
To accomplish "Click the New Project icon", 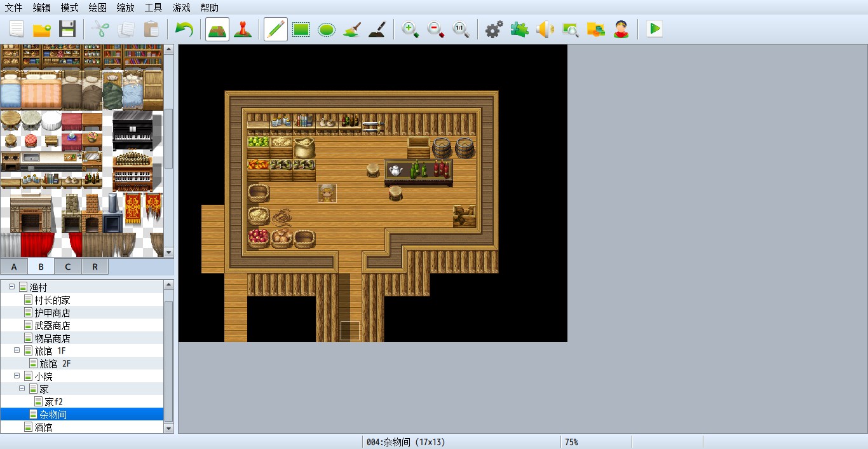I will pos(17,29).
